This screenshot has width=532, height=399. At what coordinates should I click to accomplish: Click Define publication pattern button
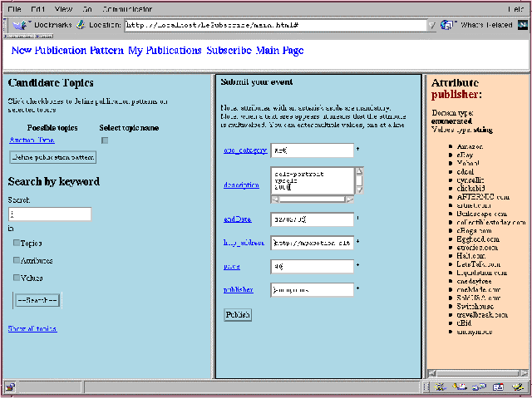click(53, 157)
